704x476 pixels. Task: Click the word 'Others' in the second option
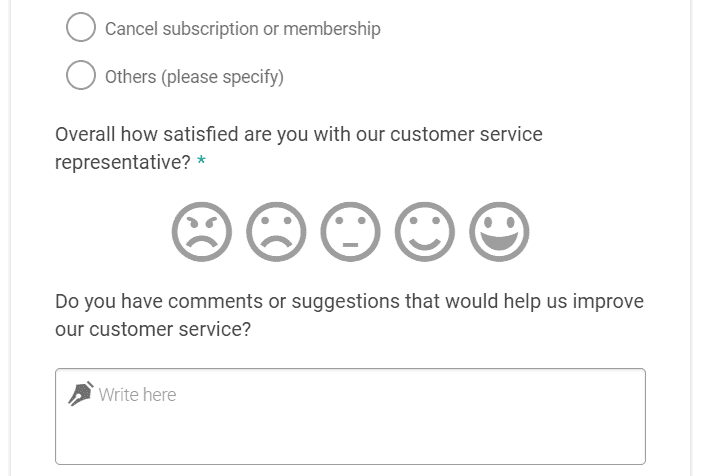point(131,77)
